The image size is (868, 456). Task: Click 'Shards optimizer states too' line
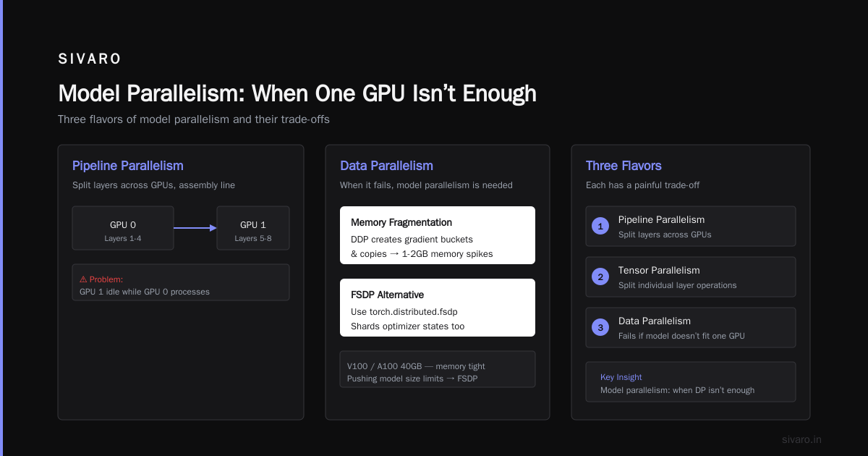click(408, 326)
